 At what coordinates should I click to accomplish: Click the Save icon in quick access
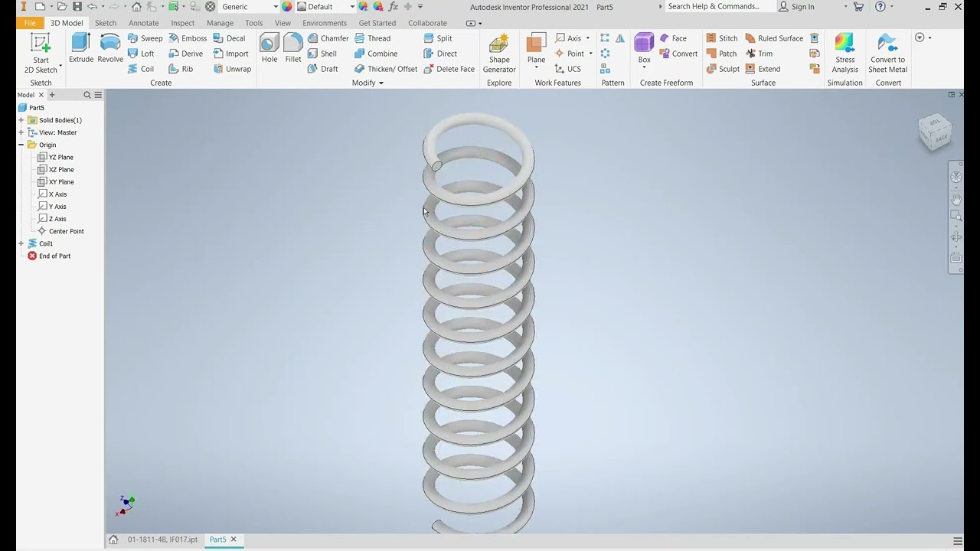click(x=77, y=7)
